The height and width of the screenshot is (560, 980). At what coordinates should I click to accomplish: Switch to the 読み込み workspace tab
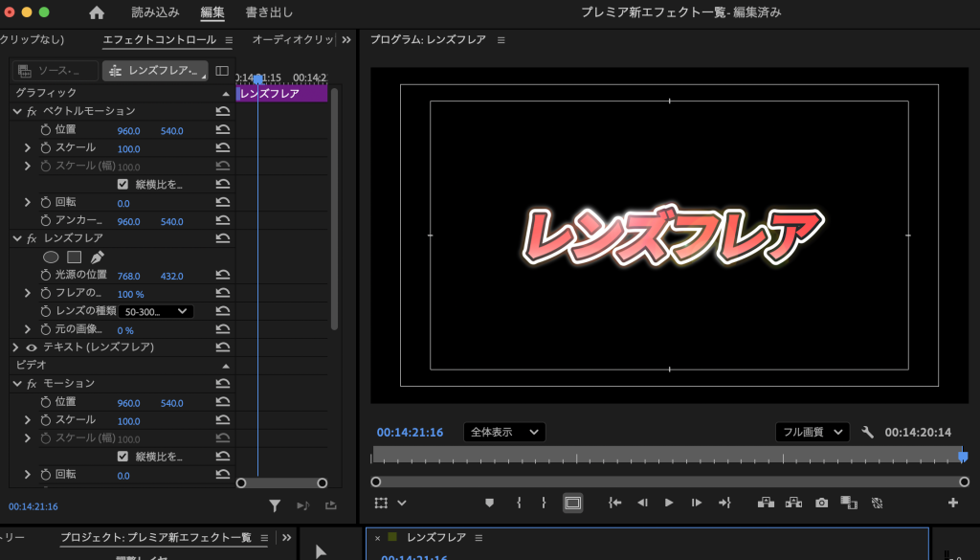pyautogui.click(x=155, y=12)
